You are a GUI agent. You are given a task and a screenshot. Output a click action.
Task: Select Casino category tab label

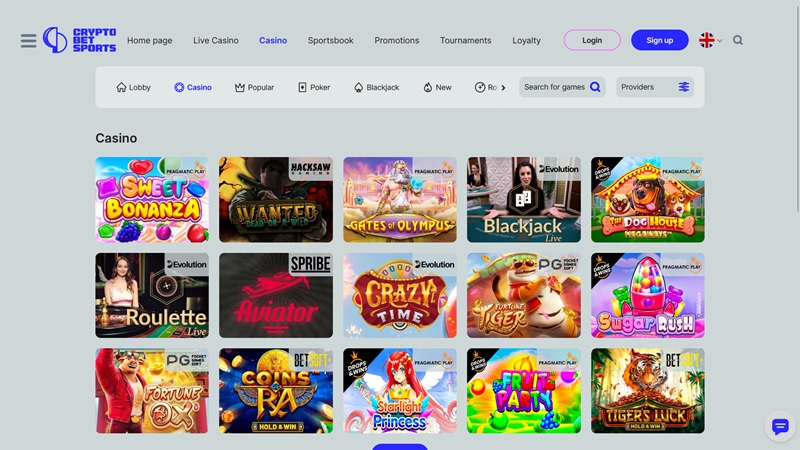tap(199, 87)
